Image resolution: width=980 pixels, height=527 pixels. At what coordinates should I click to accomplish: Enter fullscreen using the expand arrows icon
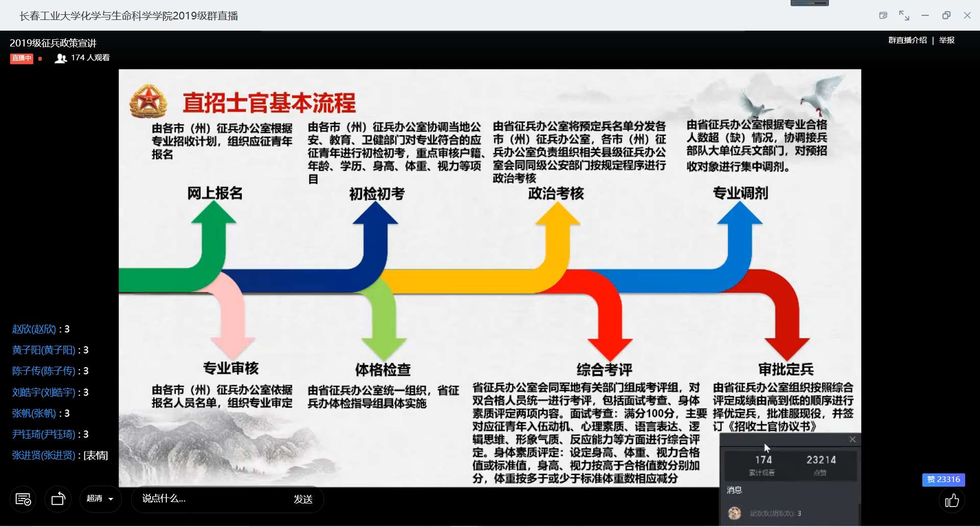point(904,15)
